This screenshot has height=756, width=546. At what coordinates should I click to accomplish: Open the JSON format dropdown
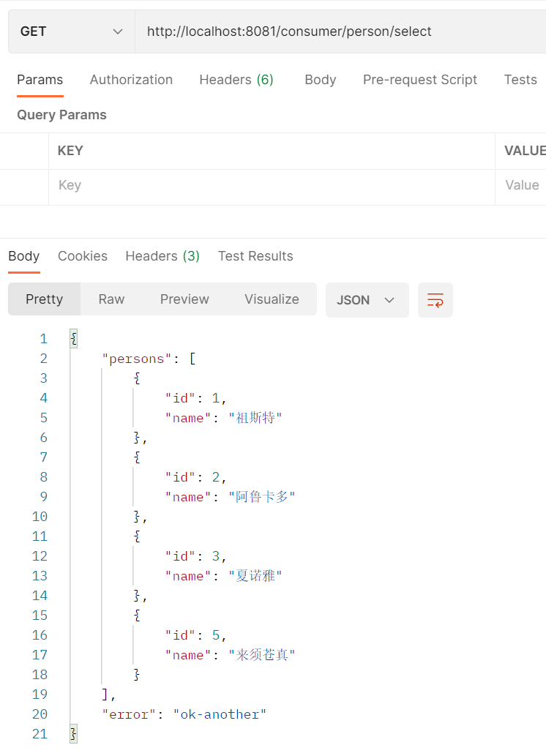[x=367, y=300]
